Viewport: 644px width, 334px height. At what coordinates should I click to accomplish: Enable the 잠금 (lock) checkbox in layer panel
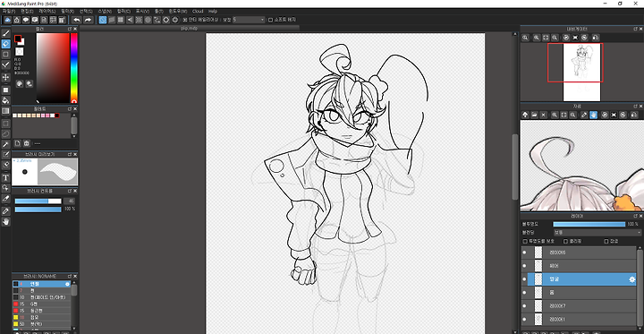point(606,242)
